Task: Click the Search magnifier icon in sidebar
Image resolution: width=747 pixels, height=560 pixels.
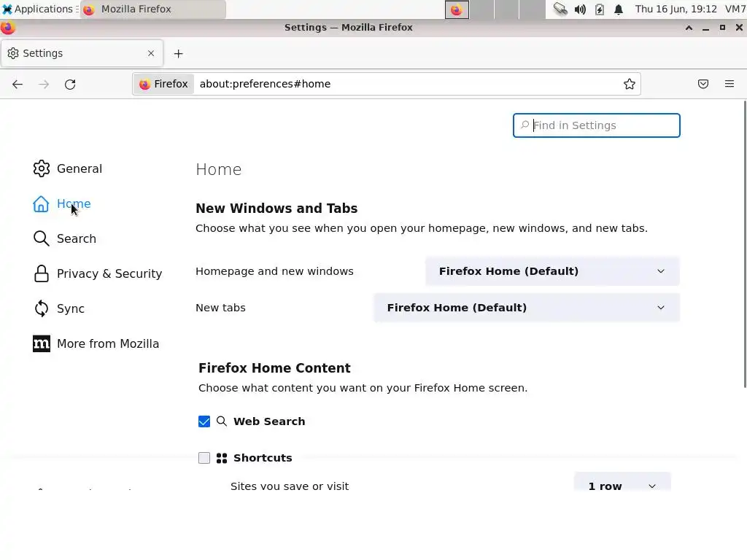Action: click(42, 238)
